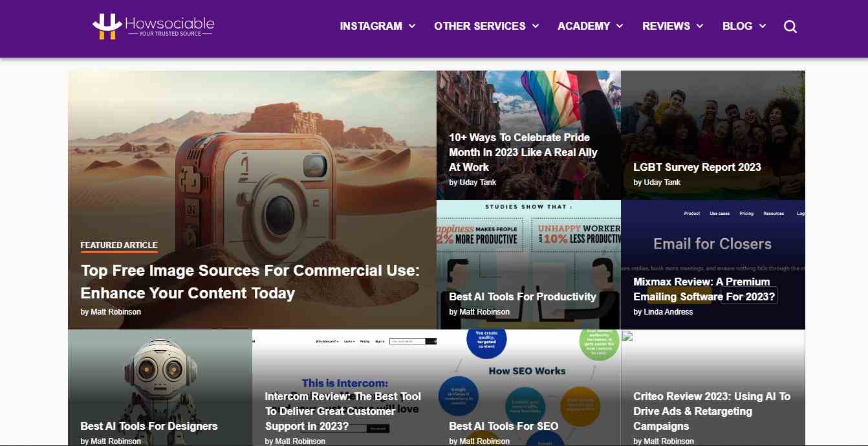The image size is (868, 446).
Task: Open the LGBT Survey Report 2023 article
Action: [697, 167]
